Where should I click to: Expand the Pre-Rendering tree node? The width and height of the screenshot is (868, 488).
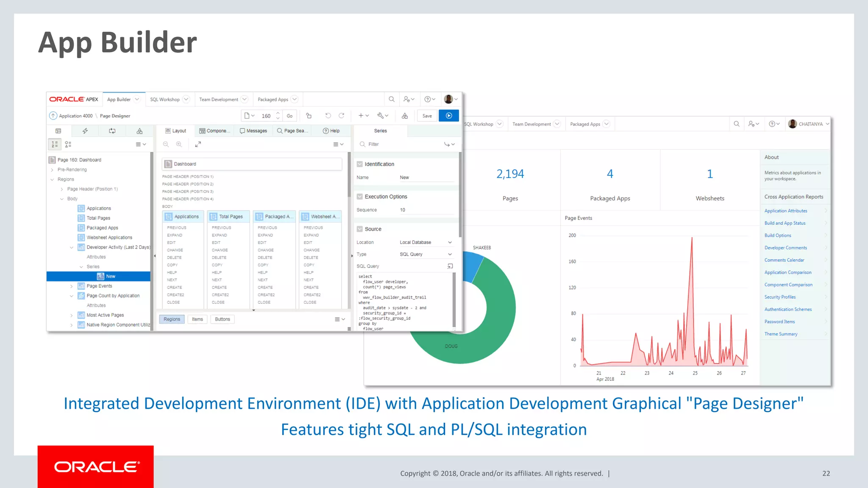click(x=52, y=170)
